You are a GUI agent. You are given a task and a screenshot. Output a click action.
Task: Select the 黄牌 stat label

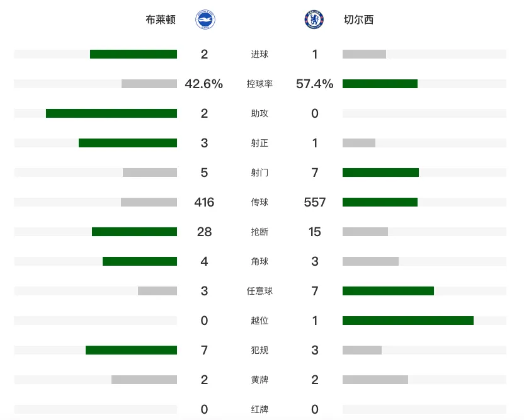(x=259, y=380)
